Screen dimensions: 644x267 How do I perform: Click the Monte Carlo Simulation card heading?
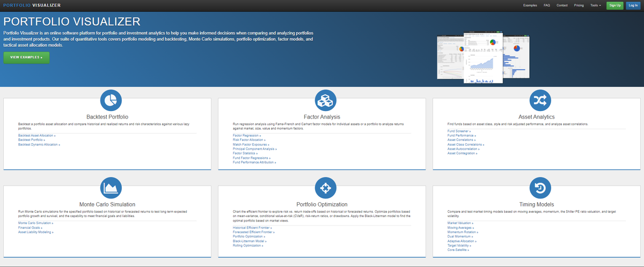pos(107,204)
